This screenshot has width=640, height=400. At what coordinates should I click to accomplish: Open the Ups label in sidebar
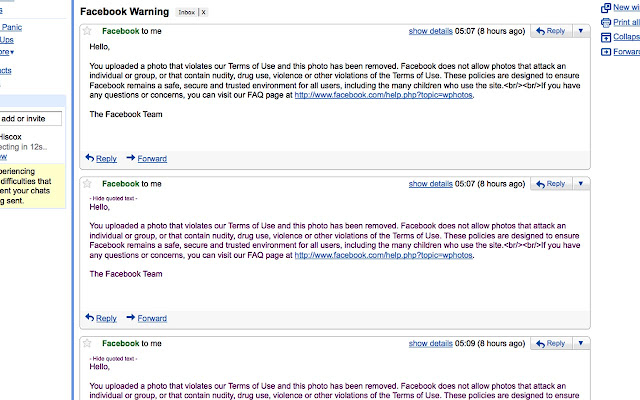(7, 40)
